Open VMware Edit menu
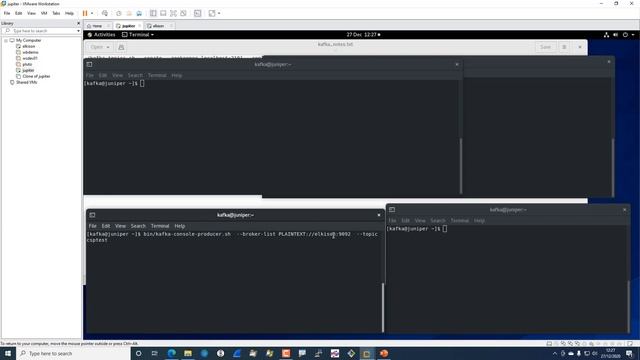Image resolution: width=640 pixels, height=360 pixels. click(x=18, y=13)
